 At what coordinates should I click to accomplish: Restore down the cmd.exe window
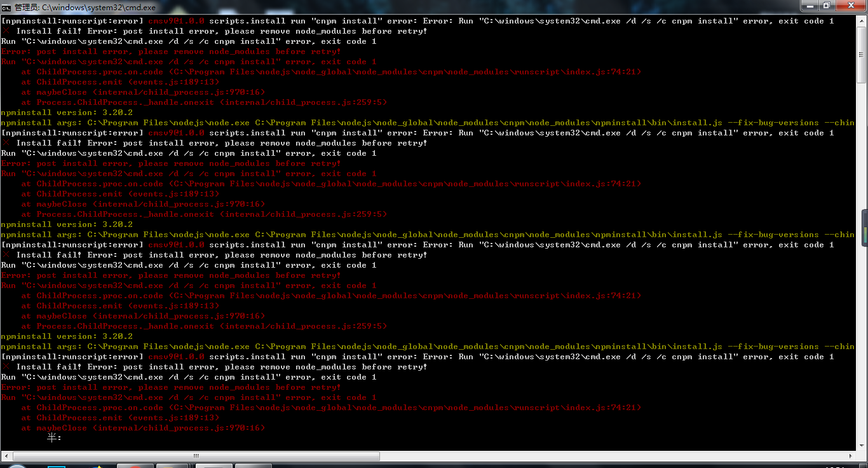pos(826,6)
